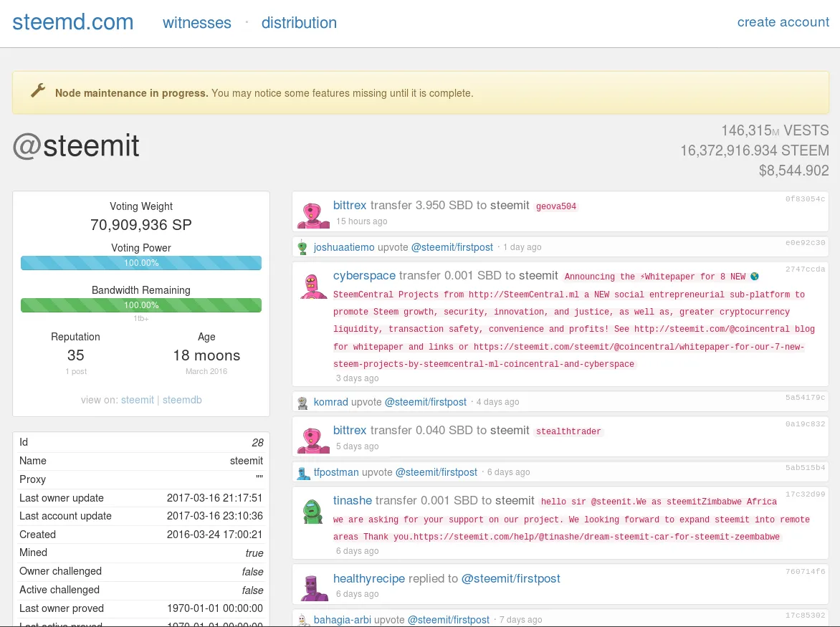The height and width of the screenshot is (627, 840).
Task: Click komrad's small gray avatar
Action: pyautogui.click(x=302, y=403)
